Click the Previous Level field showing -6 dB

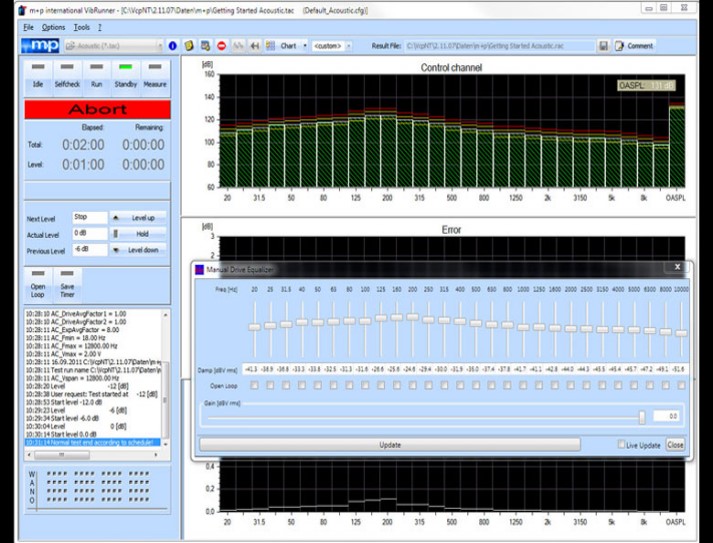pos(90,250)
